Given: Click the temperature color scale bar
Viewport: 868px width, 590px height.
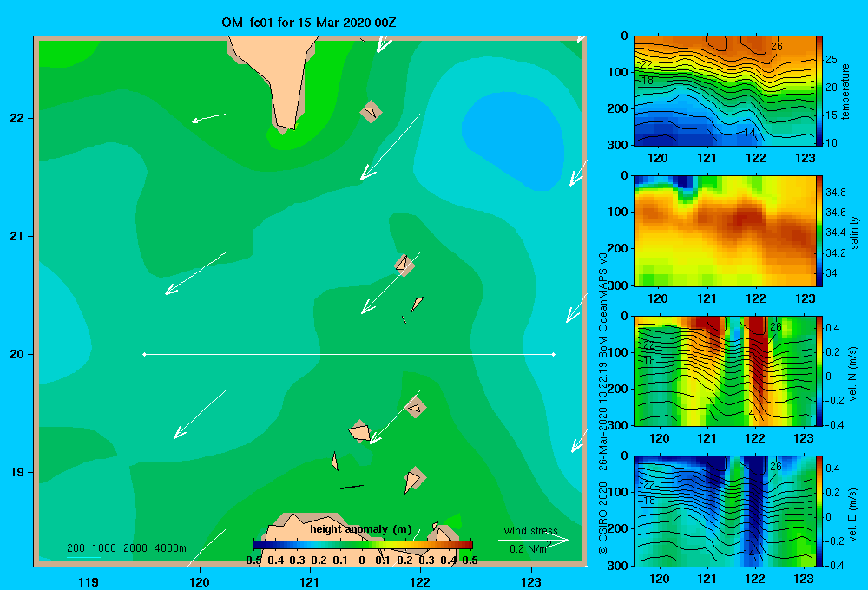Looking at the screenshot, I should pyautogui.click(x=819, y=91).
